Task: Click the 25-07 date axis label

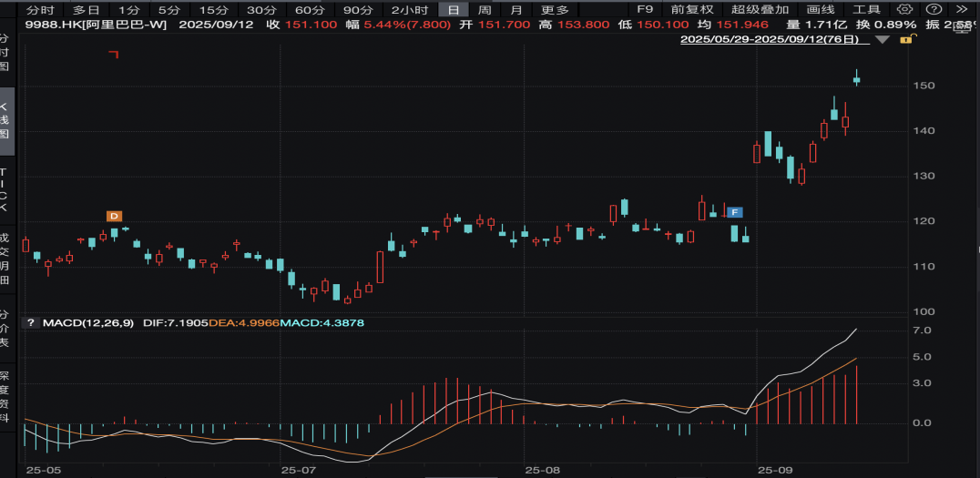Action: [297, 469]
